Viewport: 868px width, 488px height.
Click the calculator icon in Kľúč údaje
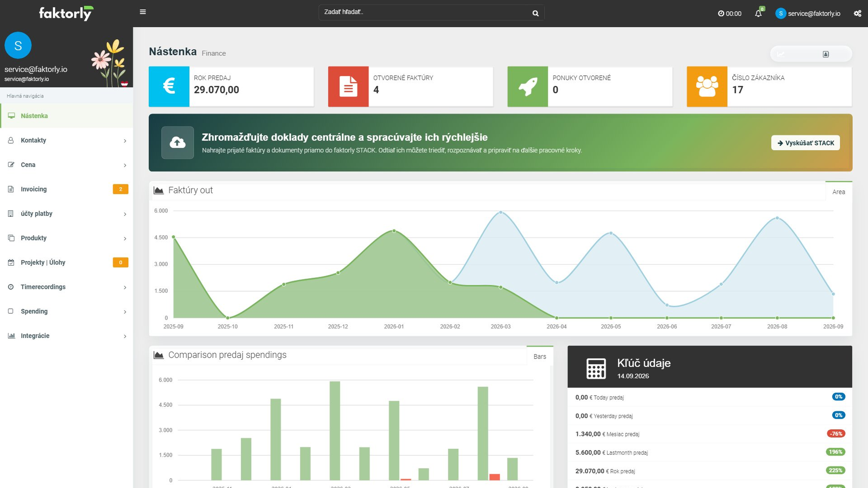(x=596, y=369)
